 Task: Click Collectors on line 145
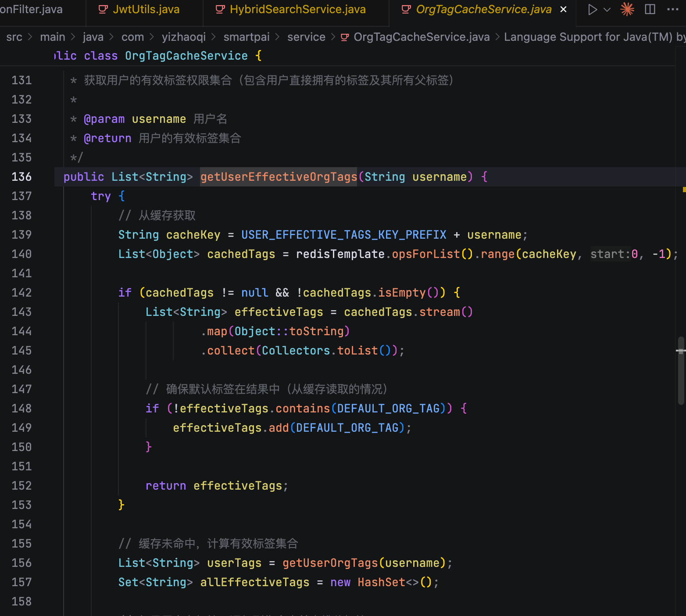(296, 351)
